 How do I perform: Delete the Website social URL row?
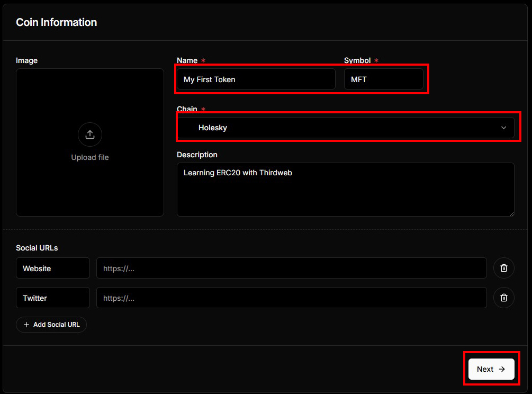coord(503,268)
